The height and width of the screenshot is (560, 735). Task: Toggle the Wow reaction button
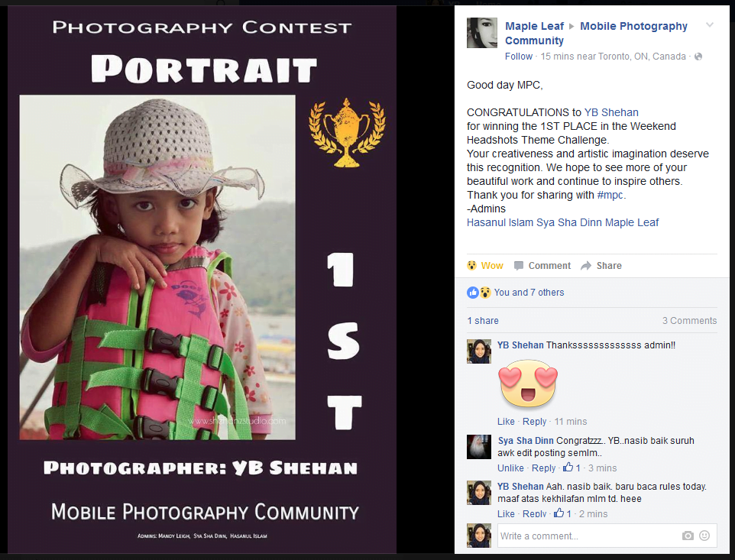[x=485, y=266]
